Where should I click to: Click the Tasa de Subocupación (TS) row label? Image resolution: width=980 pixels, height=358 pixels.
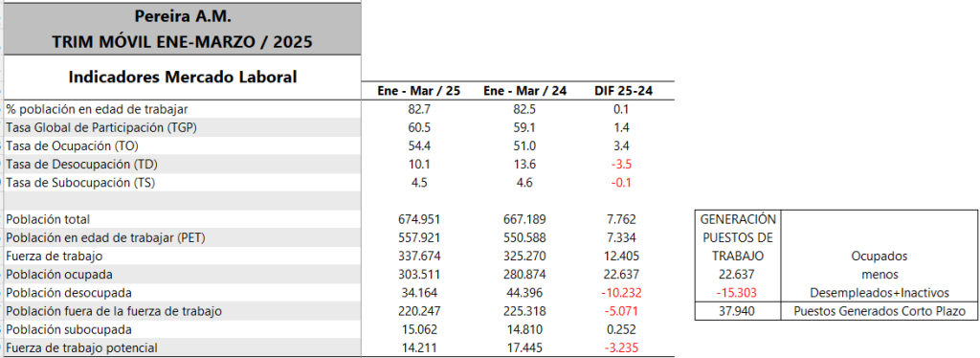(x=80, y=183)
